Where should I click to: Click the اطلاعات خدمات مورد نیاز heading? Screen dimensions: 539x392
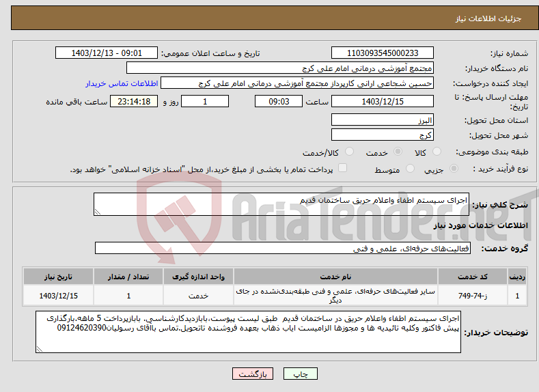pos(480,225)
